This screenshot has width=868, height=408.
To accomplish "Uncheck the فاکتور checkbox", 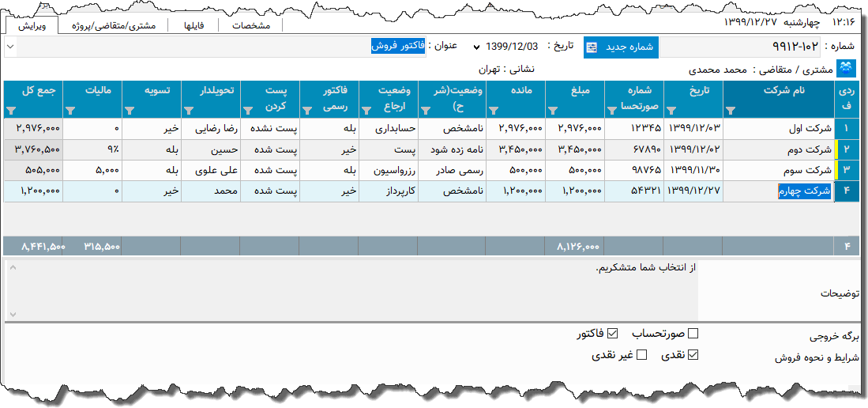I will coord(612,334).
